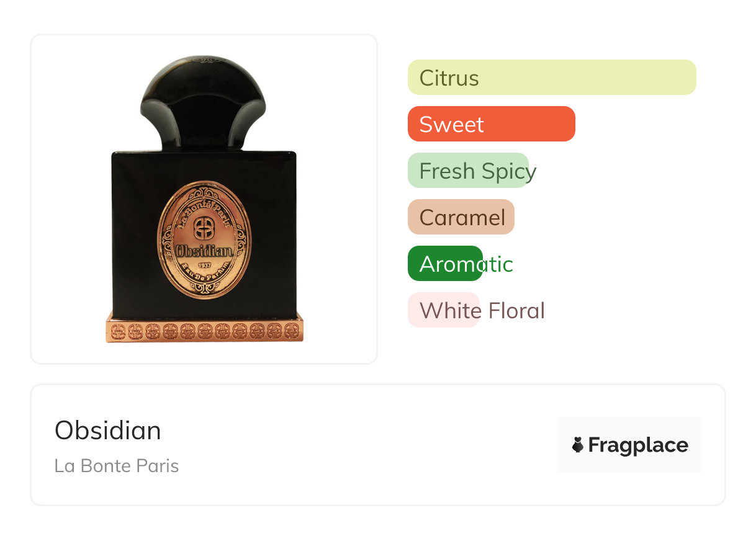Select the monogram emblem on the copper label
Image resolution: width=756 pixels, height=536 pixels.
tap(204, 228)
